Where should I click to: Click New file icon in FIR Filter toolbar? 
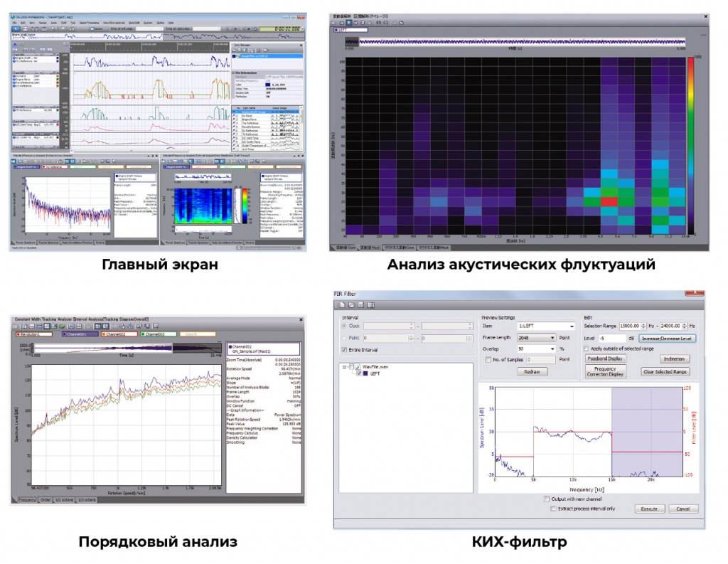(x=341, y=304)
